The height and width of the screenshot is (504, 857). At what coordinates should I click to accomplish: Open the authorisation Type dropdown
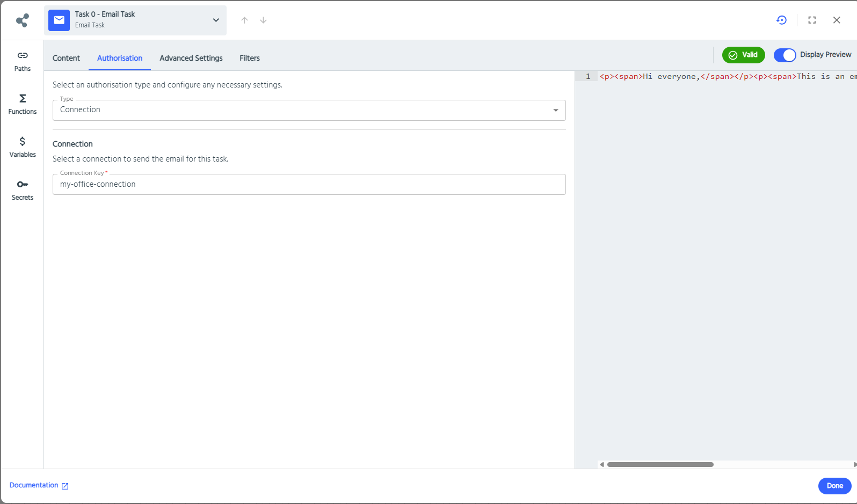coord(309,110)
